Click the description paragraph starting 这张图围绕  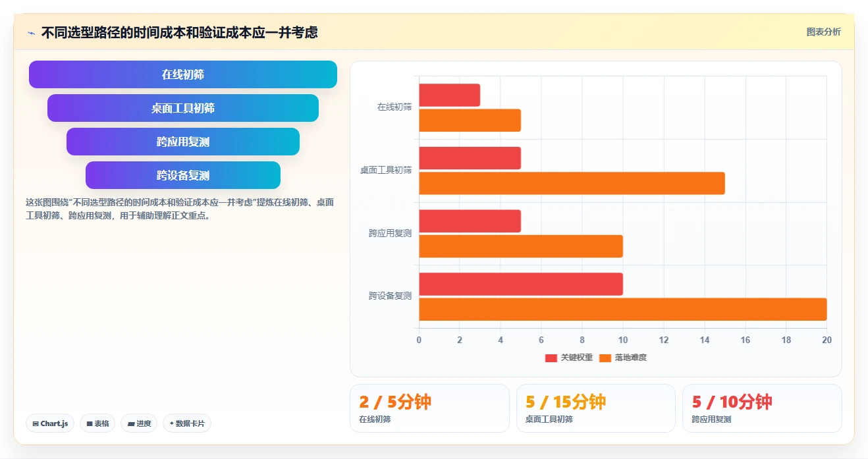coord(180,209)
